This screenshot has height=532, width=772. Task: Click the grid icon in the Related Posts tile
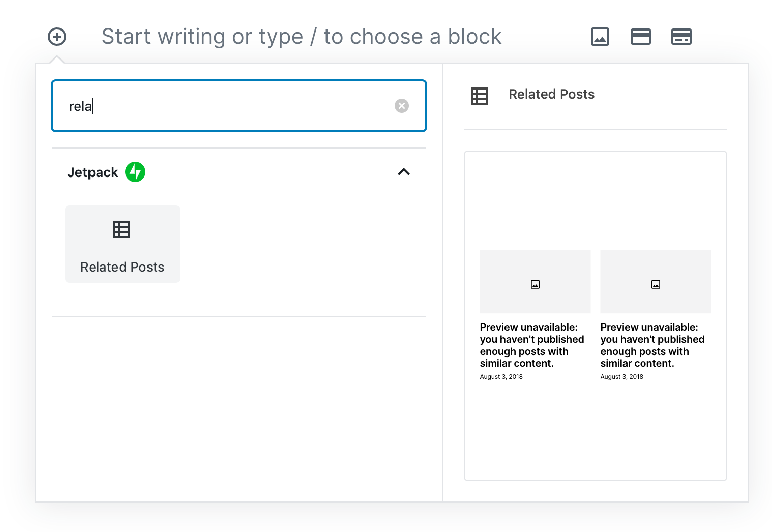[x=122, y=229]
